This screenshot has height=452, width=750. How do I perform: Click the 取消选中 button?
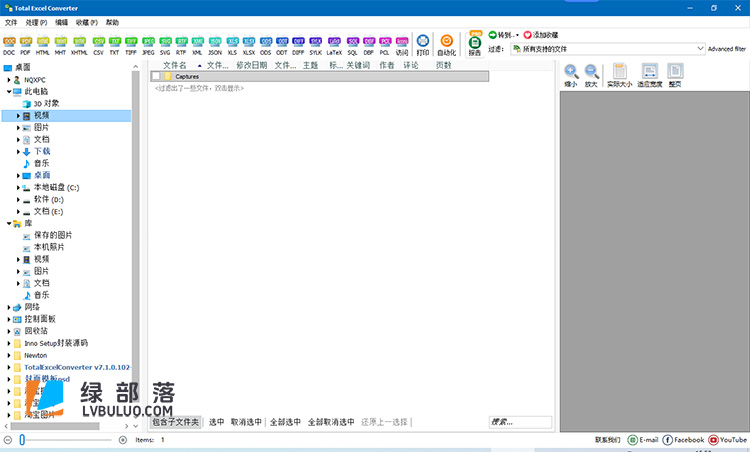246,422
